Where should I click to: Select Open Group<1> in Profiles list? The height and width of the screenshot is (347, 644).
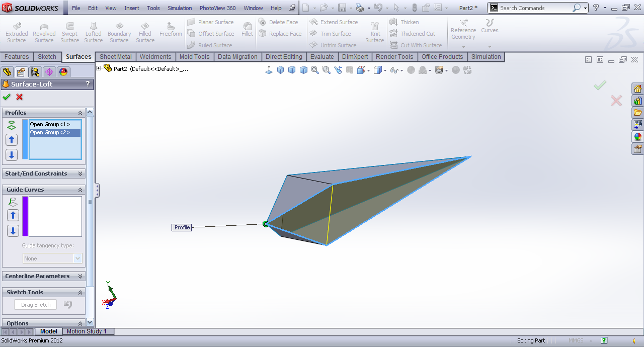pyautogui.click(x=50, y=124)
